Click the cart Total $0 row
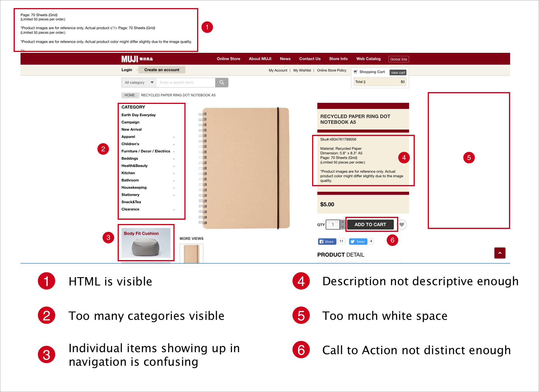 click(x=380, y=82)
